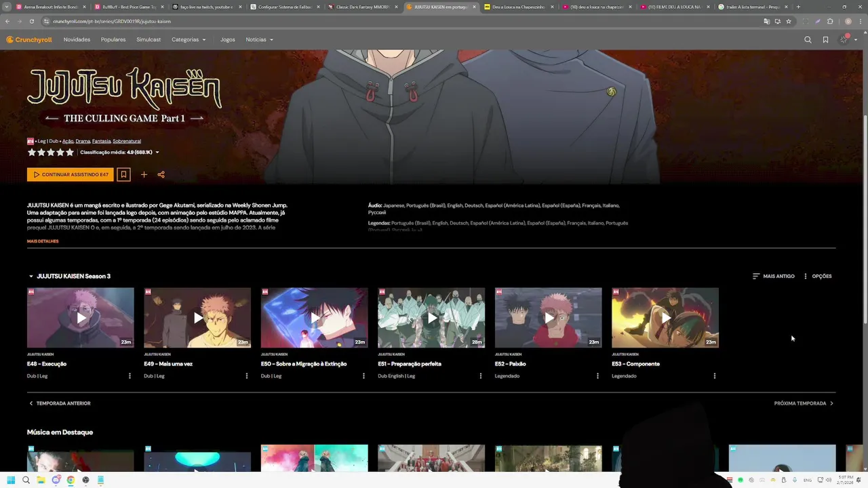
Task: Open Jogos in the navigation
Action: [x=228, y=40]
